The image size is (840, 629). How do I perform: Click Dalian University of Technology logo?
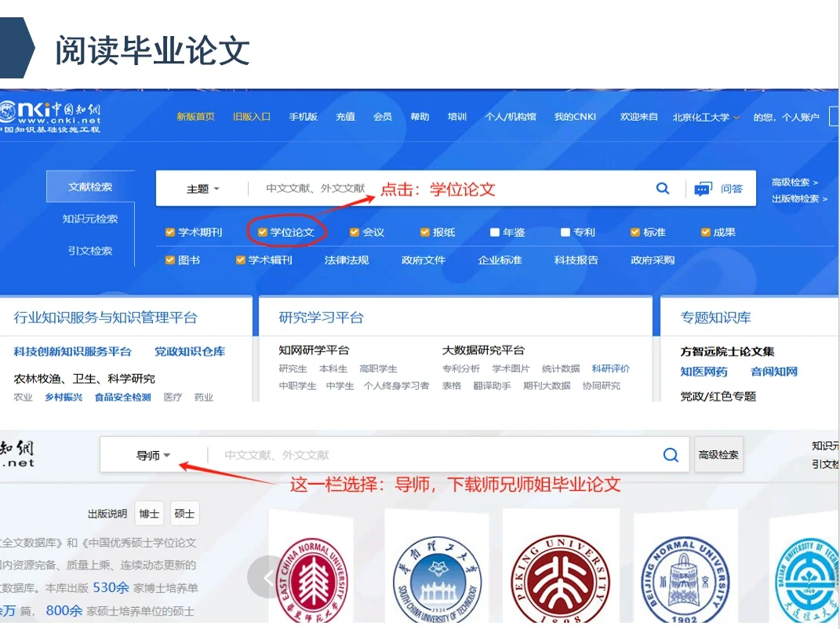pyautogui.click(x=808, y=580)
